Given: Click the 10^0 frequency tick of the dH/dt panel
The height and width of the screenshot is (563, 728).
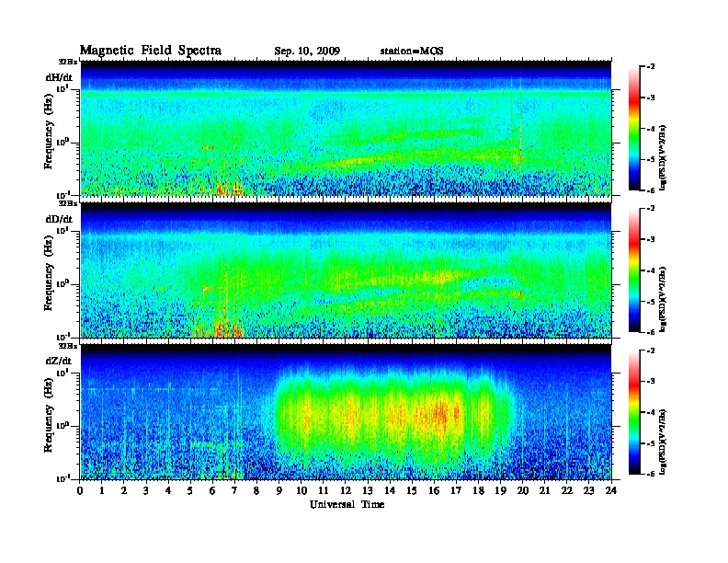Looking at the screenshot, I should tap(63, 143).
